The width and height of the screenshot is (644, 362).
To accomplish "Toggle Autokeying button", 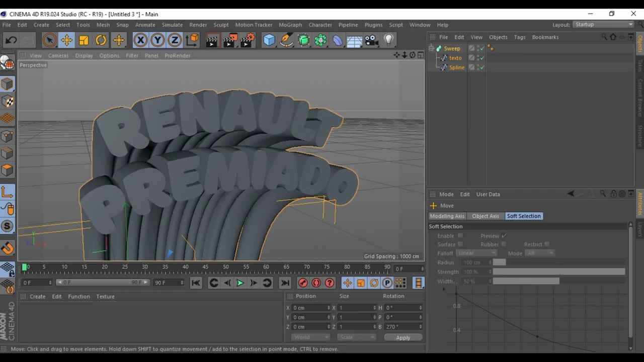I will pyautogui.click(x=316, y=283).
